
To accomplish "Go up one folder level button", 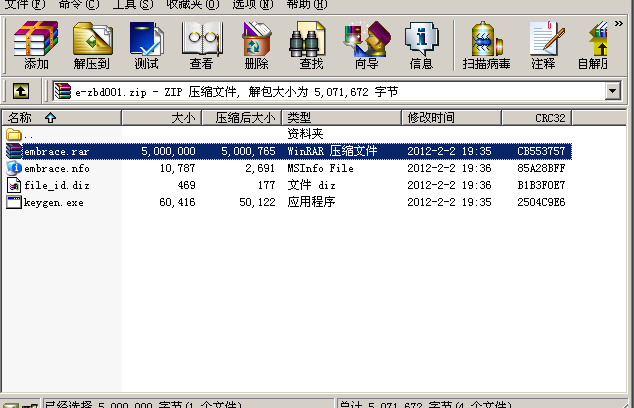I will click(x=21, y=91).
